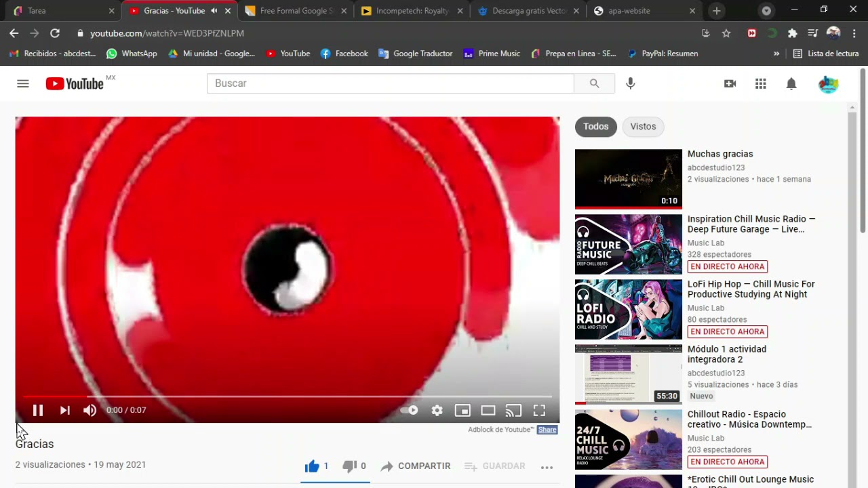Switch to the Incompetech: Royalty tab
868x488 pixels.
412,11
